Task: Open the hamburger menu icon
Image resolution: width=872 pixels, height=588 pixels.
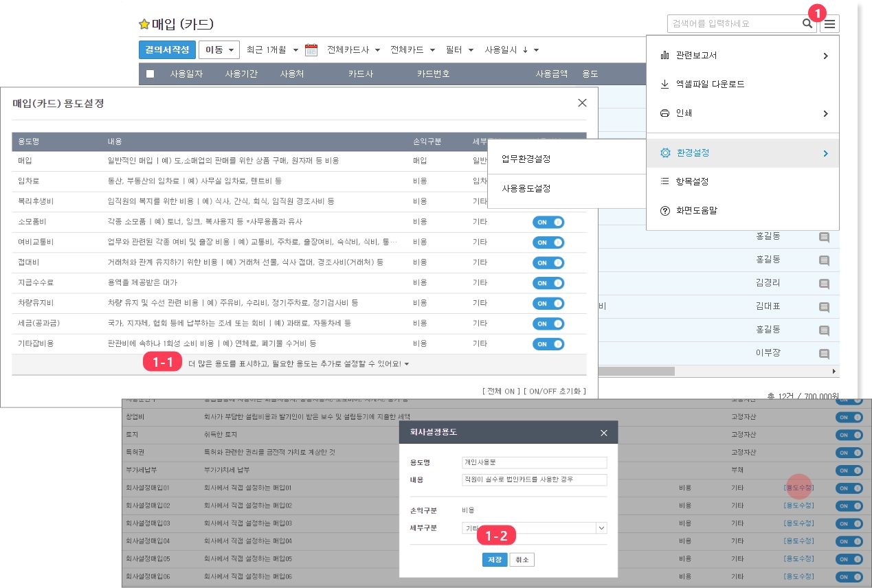Action: (830, 24)
